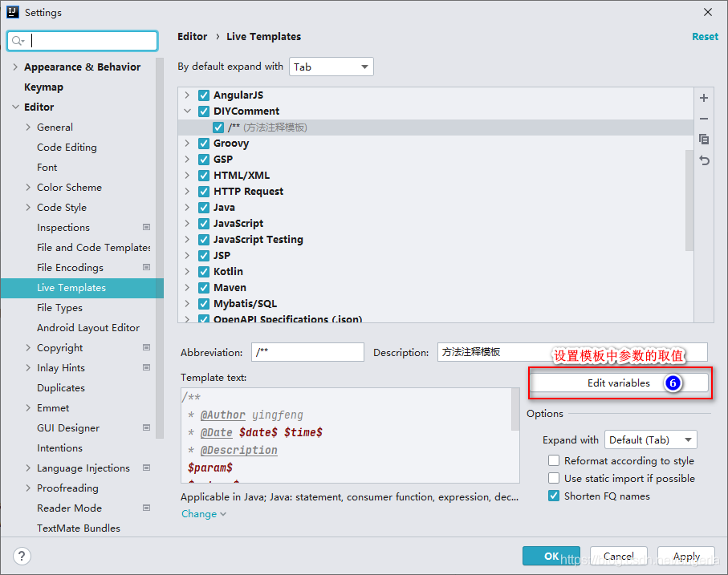Add a new live template with plus icon
Viewport: 728px width, 575px height.
coord(704,98)
